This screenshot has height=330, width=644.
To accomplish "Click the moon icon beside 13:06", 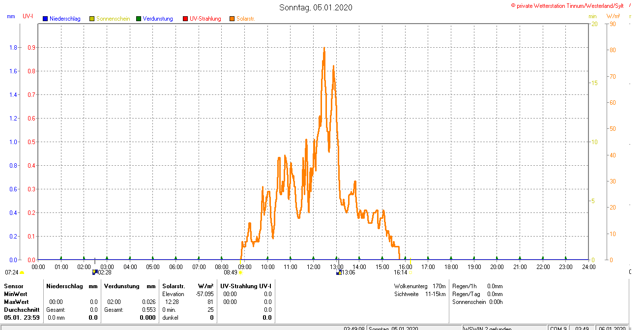I will (339, 272).
